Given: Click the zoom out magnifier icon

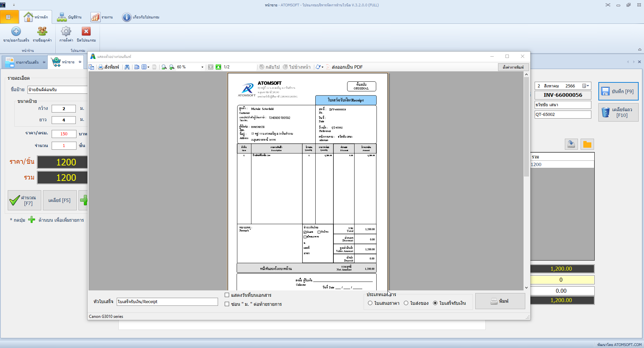Looking at the screenshot, I should coord(164,67).
